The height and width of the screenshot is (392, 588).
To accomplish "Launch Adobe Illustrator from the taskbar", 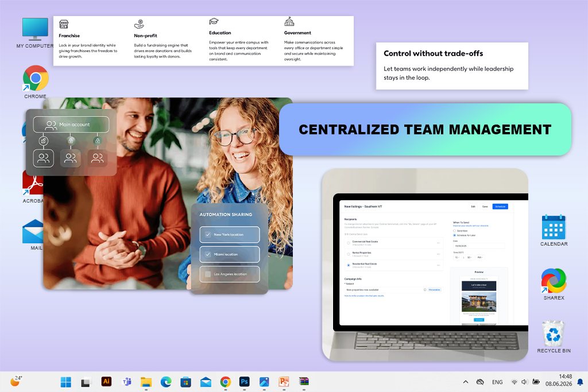I will pyautogui.click(x=106, y=382).
